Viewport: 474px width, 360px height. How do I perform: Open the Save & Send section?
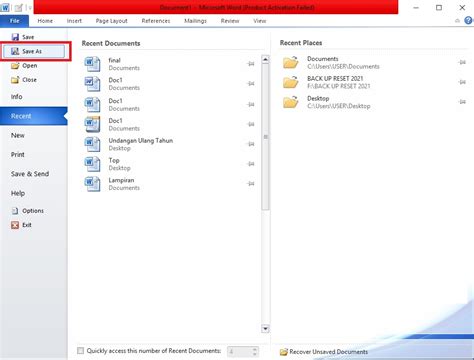coord(30,174)
